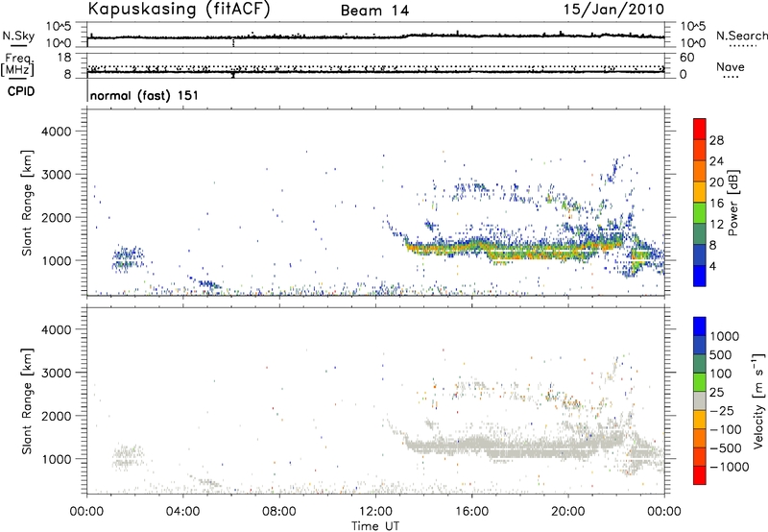
Task: Click the Power [dB] colorbar title
Action: coord(733,203)
